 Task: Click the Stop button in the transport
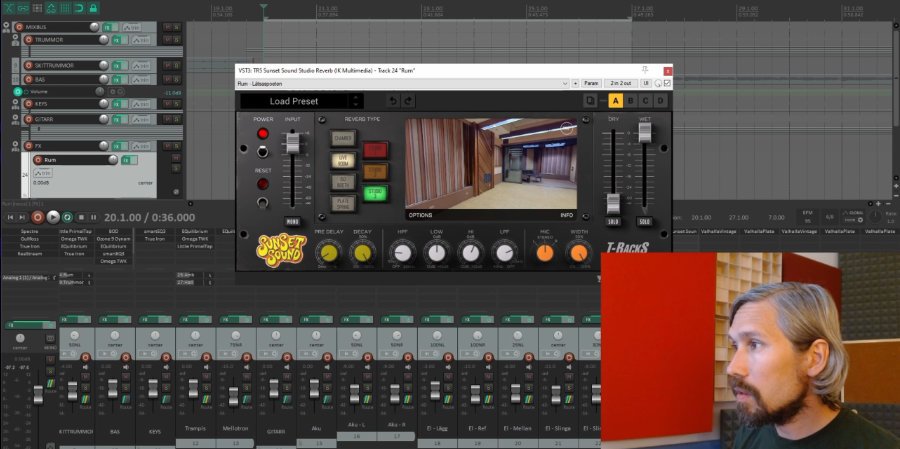[x=81, y=217]
